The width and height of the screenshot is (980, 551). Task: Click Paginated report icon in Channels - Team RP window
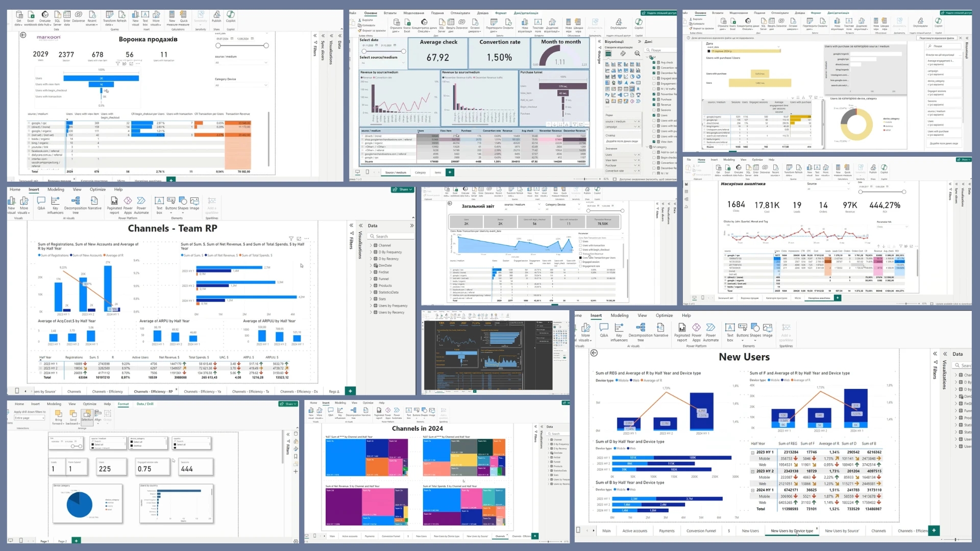(114, 201)
